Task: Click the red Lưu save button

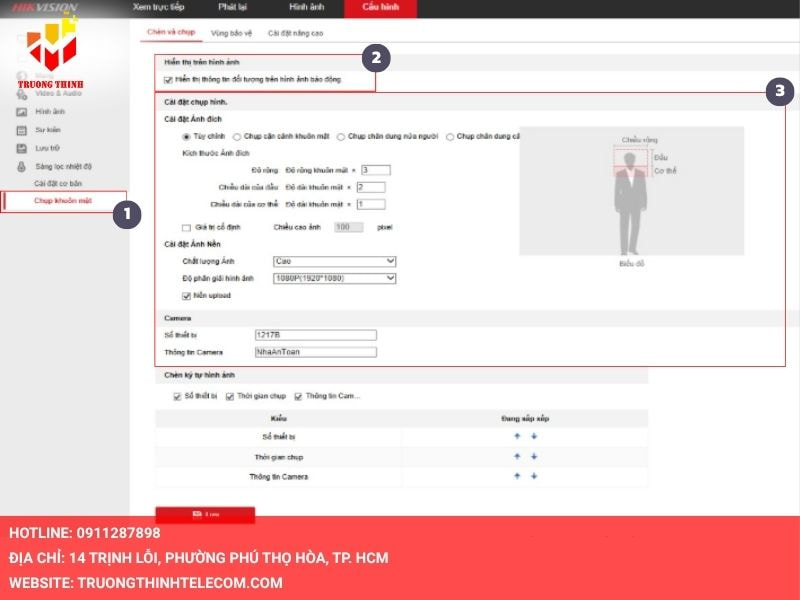Action: 205,515
